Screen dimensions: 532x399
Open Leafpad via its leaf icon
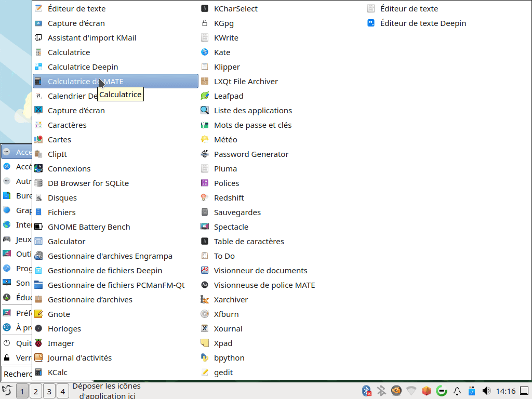(x=205, y=96)
